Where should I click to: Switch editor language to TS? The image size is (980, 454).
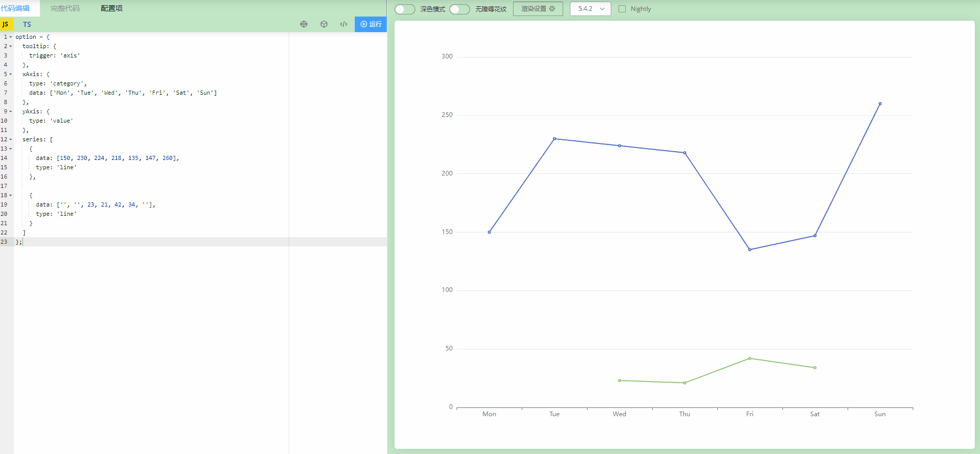pyautogui.click(x=27, y=24)
